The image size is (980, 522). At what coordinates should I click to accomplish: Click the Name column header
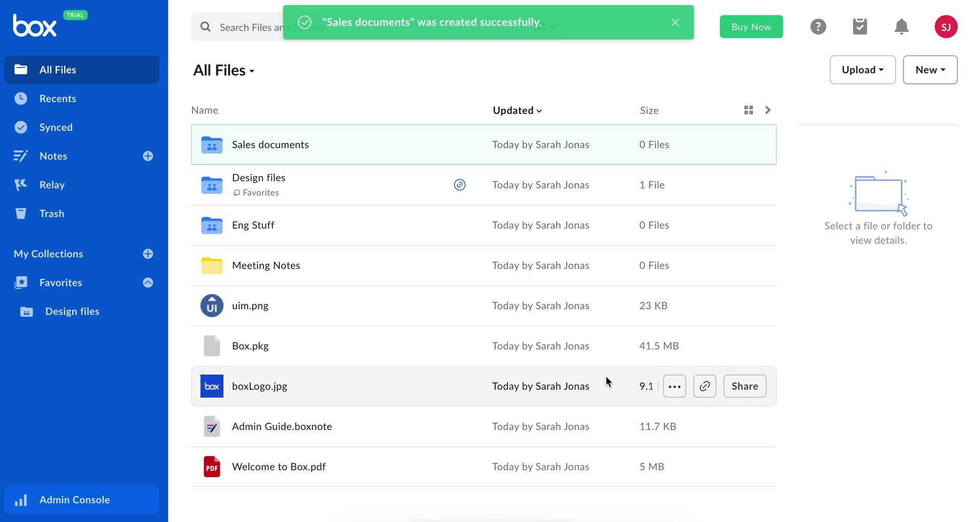[205, 110]
